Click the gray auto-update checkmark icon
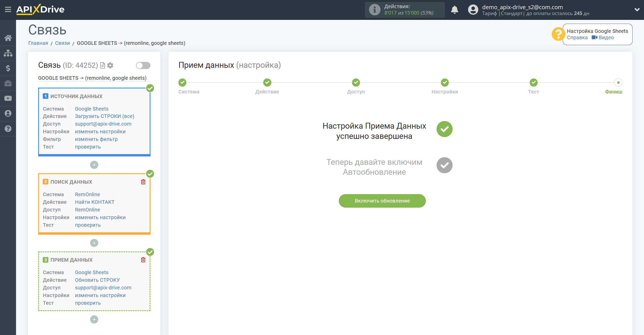Screen dimensions: 644x335 tap(444, 165)
